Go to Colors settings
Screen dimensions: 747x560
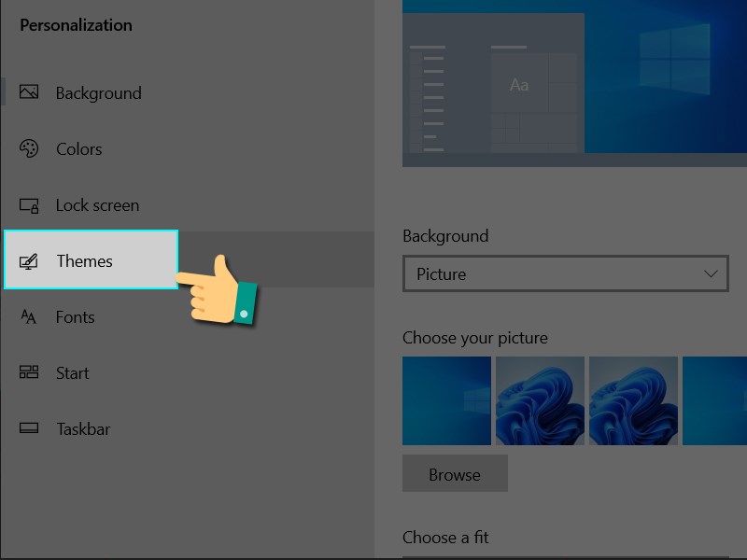pyautogui.click(x=79, y=148)
